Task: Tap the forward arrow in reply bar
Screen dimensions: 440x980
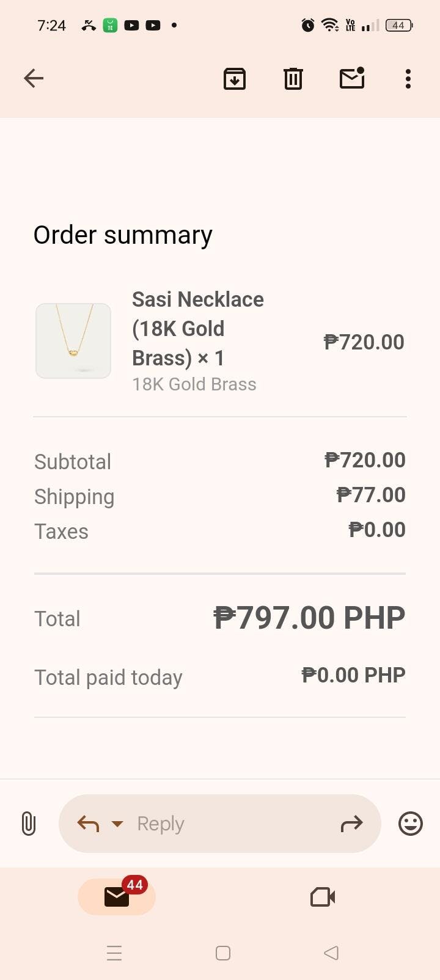Action: click(x=351, y=824)
